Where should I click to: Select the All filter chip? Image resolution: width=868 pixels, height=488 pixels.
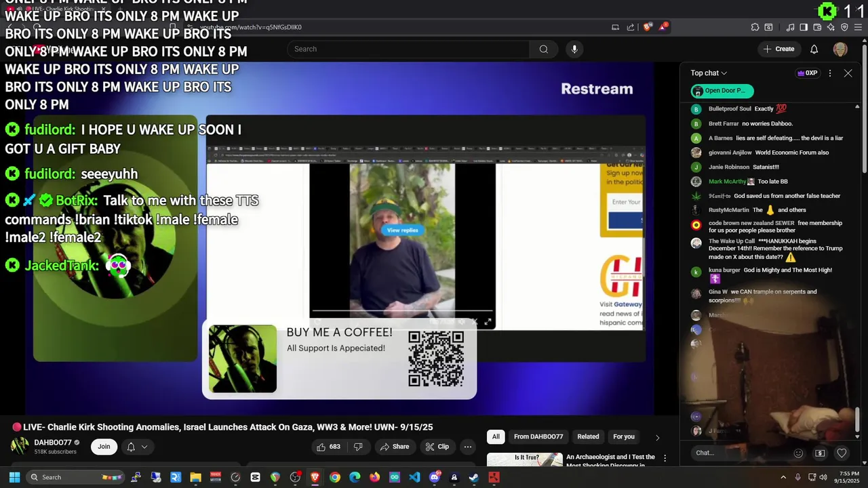tap(496, 437)
